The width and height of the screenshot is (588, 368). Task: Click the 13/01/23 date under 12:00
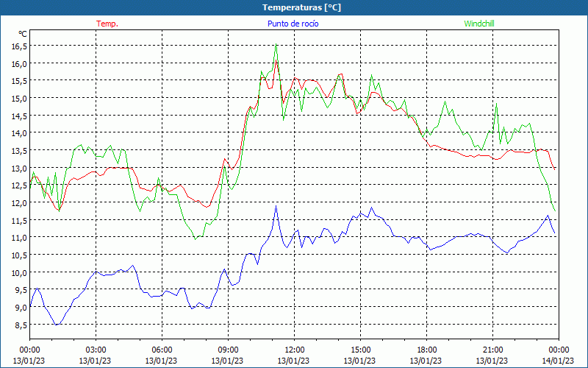pyautogui.click(x=293, y=361)
